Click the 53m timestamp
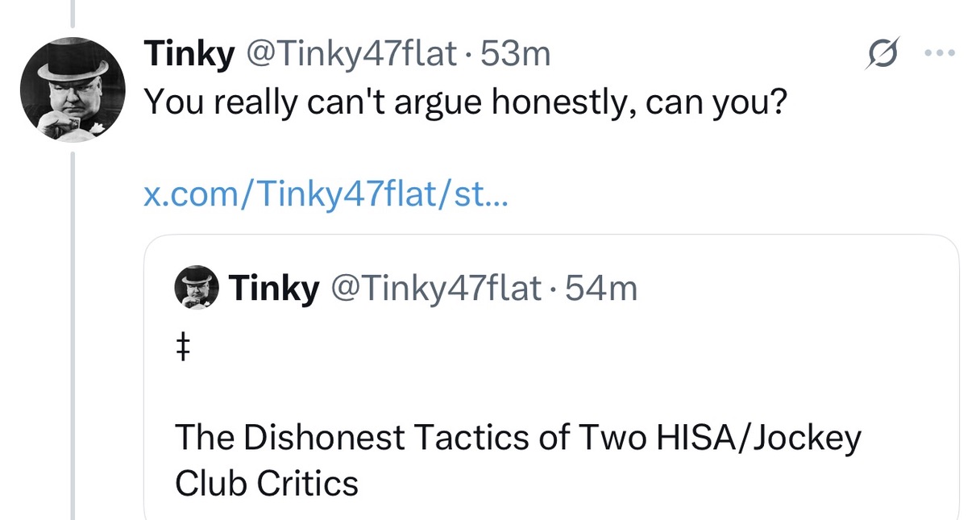 [x=515, y=55]
